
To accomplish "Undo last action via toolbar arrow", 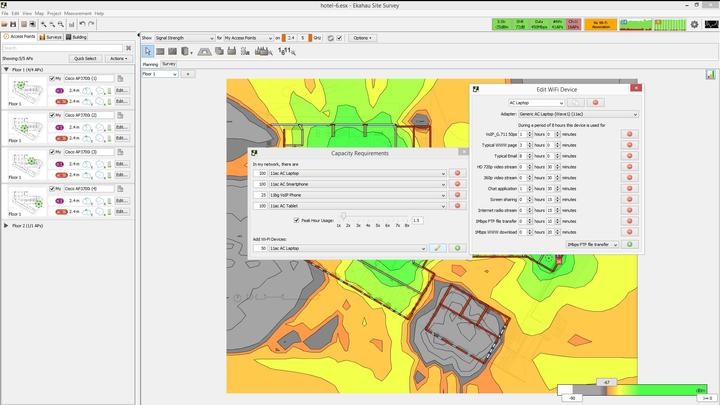I will click(x=82, y=24).
